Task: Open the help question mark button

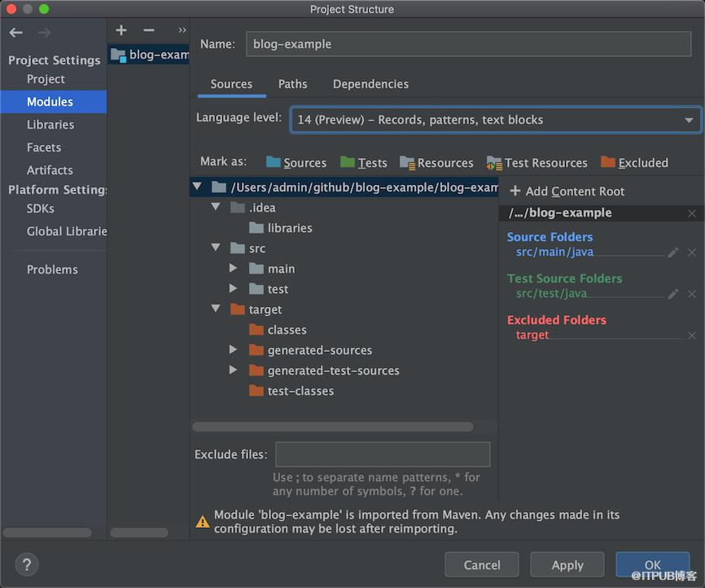Action: (27, 564)
